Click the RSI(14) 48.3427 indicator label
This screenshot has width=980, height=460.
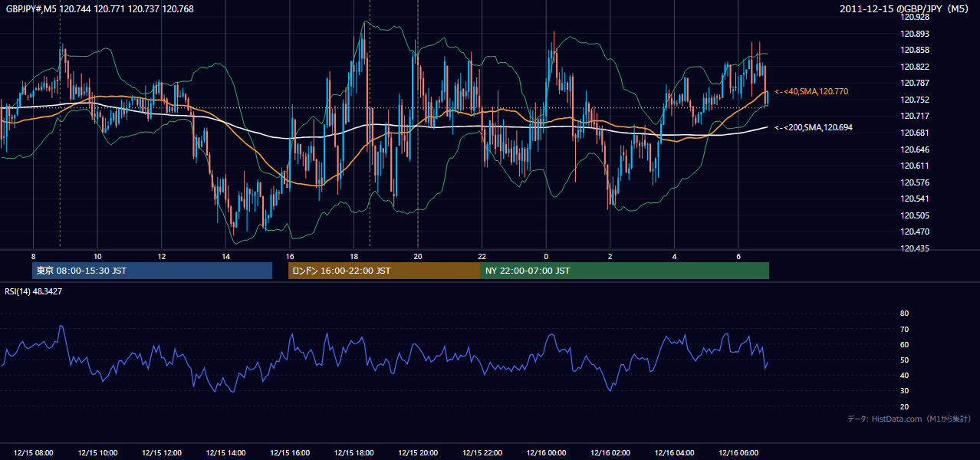coord(34,291)
